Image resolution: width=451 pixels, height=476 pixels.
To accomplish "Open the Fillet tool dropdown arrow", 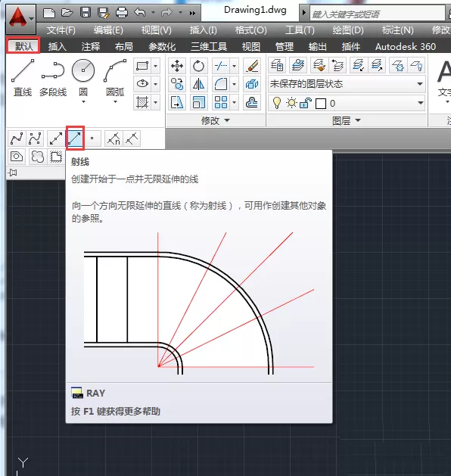I will 235,84.
